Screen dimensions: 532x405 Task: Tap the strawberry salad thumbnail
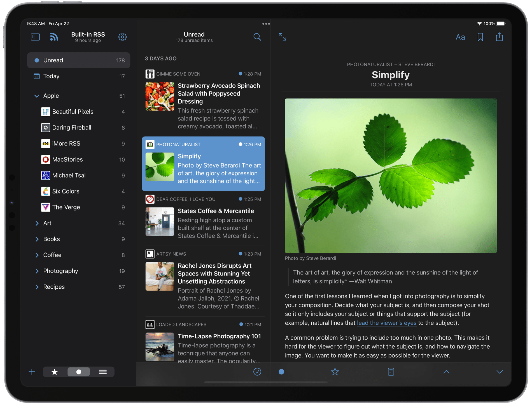[160, 96]
